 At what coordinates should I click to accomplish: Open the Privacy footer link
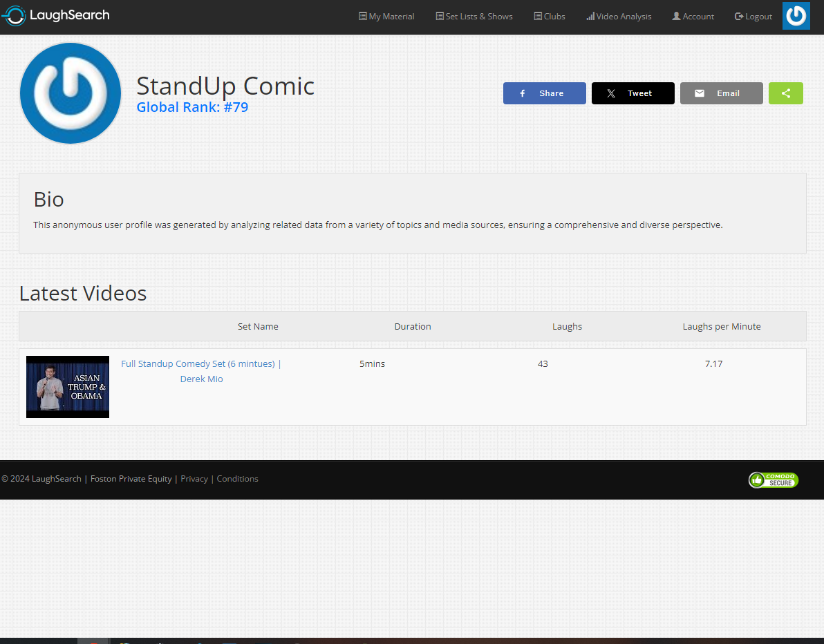(x=194, y=479)
